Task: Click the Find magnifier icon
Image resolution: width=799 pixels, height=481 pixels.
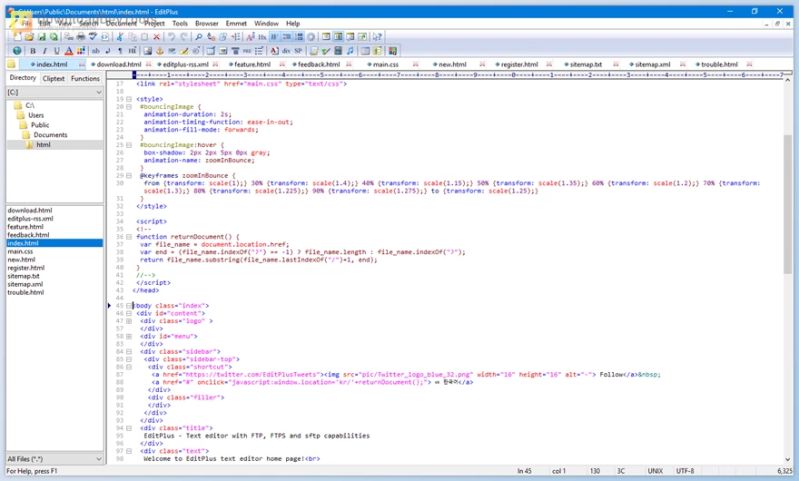Action: point(199,37)
